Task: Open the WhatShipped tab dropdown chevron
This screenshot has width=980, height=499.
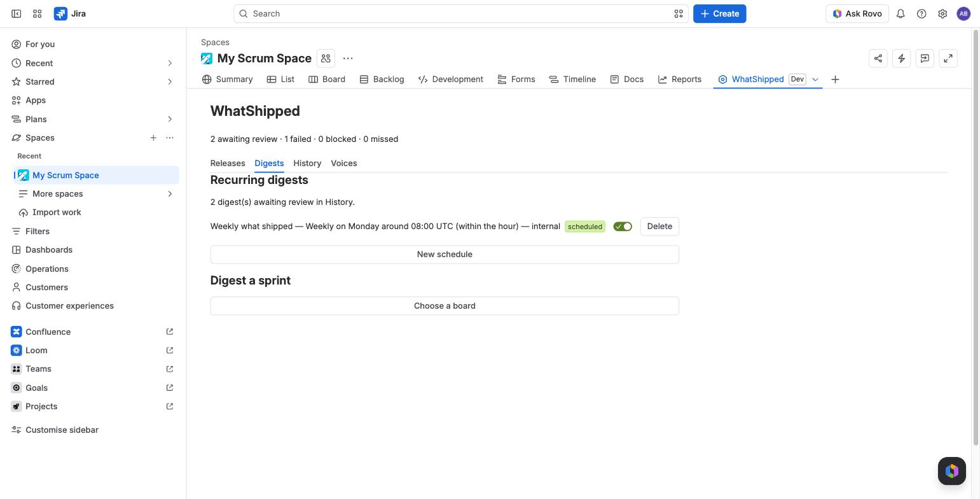Action: coord(815,79)
